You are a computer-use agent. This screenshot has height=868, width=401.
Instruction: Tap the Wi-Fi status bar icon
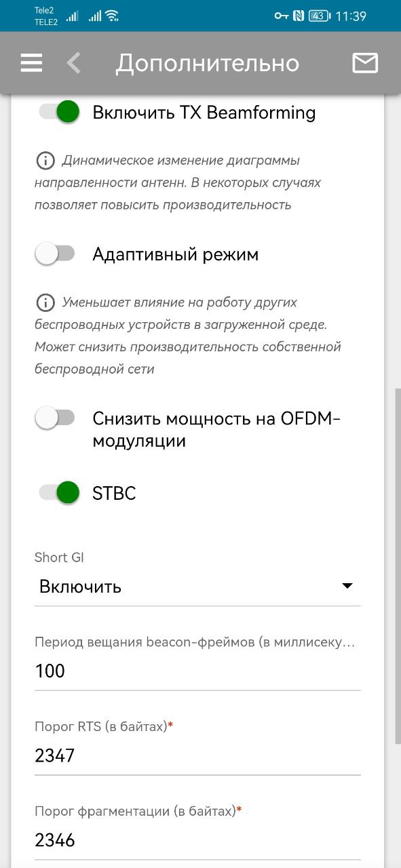pyautogui.click(x=112, y=16)
